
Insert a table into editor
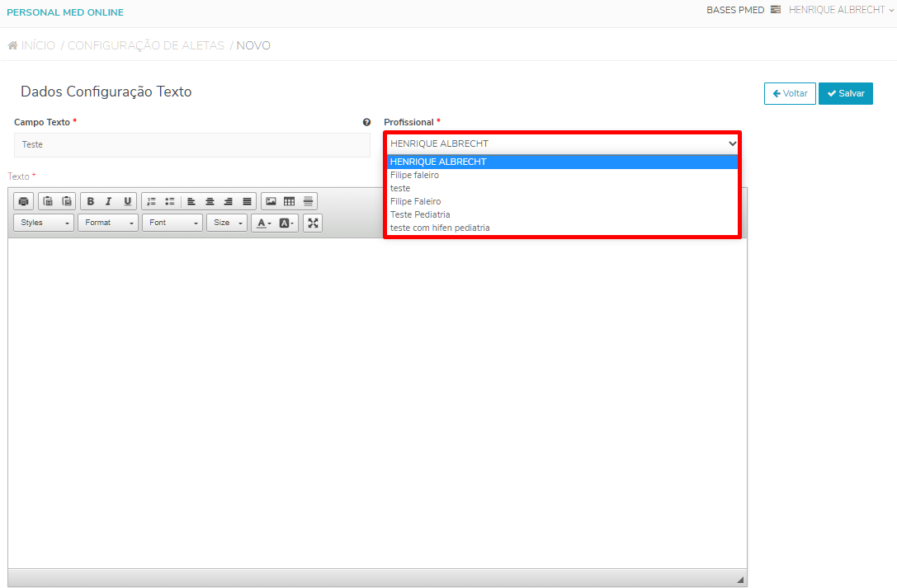(290, 201)
